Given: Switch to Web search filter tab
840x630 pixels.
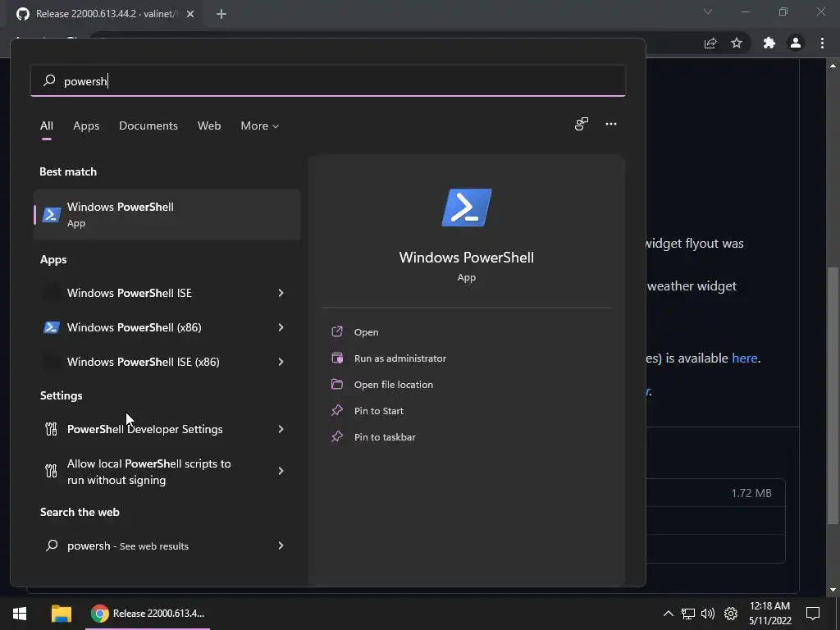Looking at the screenshot, I should (x=209, y=126).
